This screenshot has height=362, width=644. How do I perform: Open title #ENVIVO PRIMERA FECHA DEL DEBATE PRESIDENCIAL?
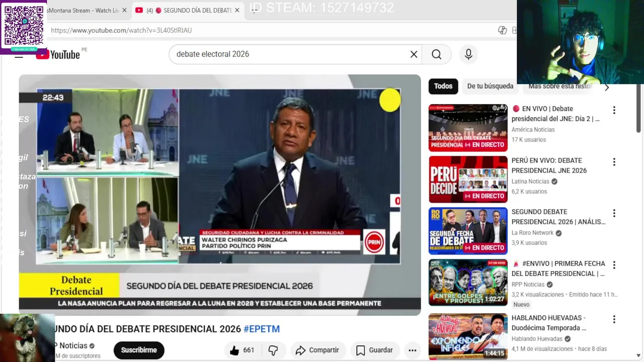point(558,268)
